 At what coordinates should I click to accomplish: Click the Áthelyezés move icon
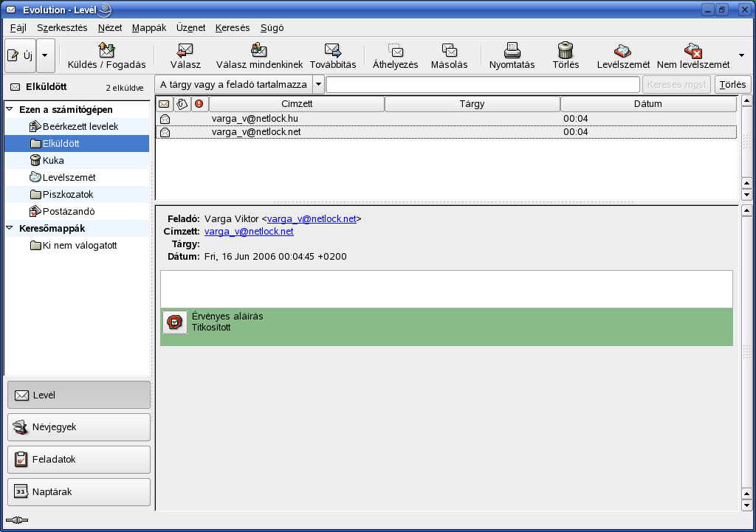396,49
